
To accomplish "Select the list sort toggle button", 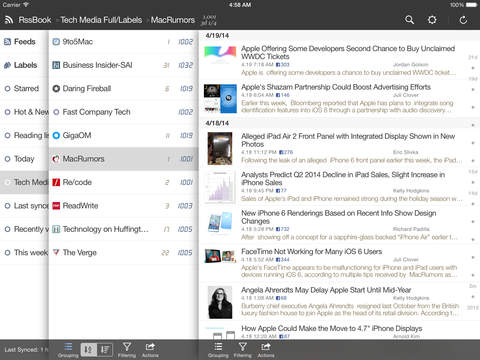I will pos(105,350).
